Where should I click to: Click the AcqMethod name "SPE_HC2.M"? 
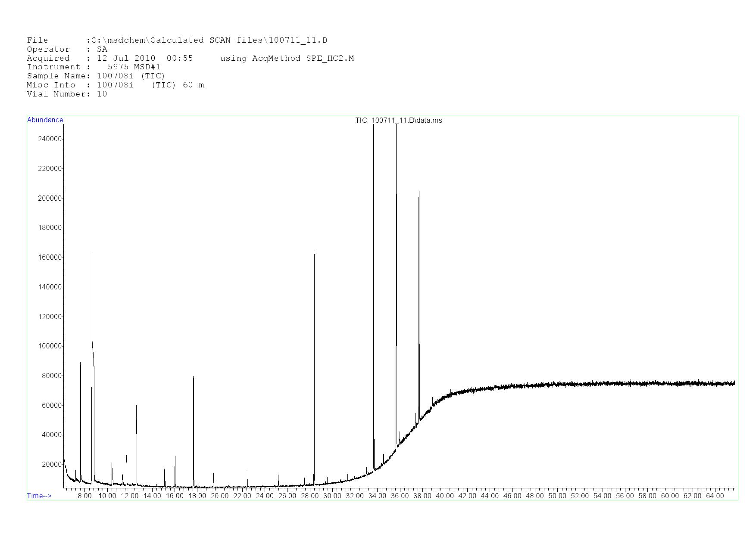tap(330, 58)
